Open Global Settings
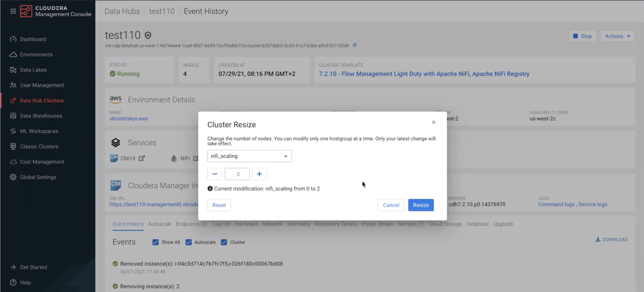Image resolution: width=644 pixels, height=292 pixels. [38, 177]
